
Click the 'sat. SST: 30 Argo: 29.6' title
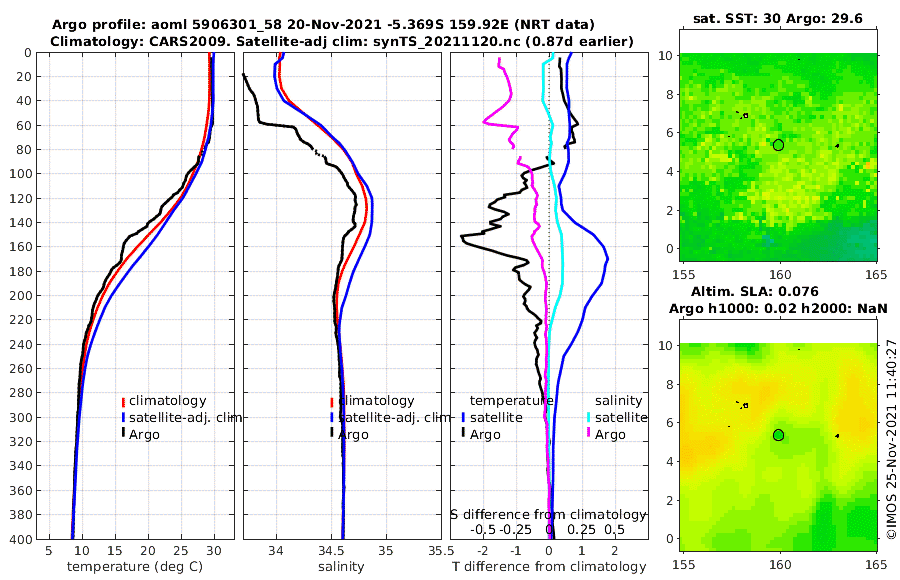(x=778, y=18)
